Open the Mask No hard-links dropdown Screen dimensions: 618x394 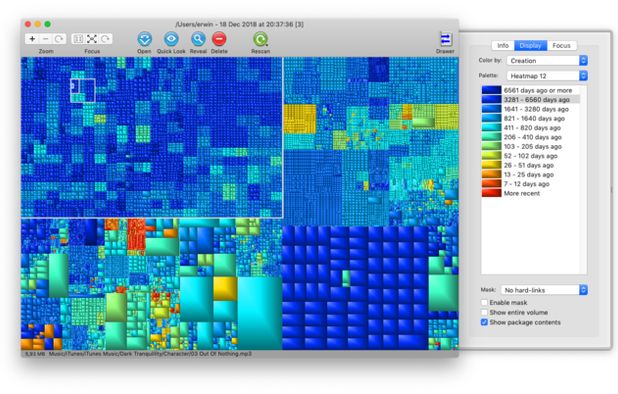tap(544, 290)
